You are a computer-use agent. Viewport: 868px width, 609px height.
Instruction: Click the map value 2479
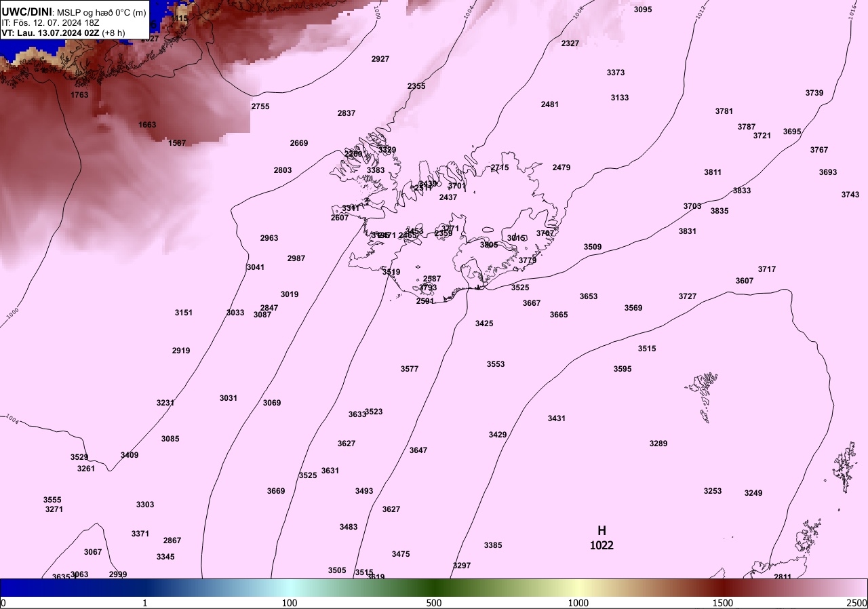pyautogui.click(x=561, y=168)
